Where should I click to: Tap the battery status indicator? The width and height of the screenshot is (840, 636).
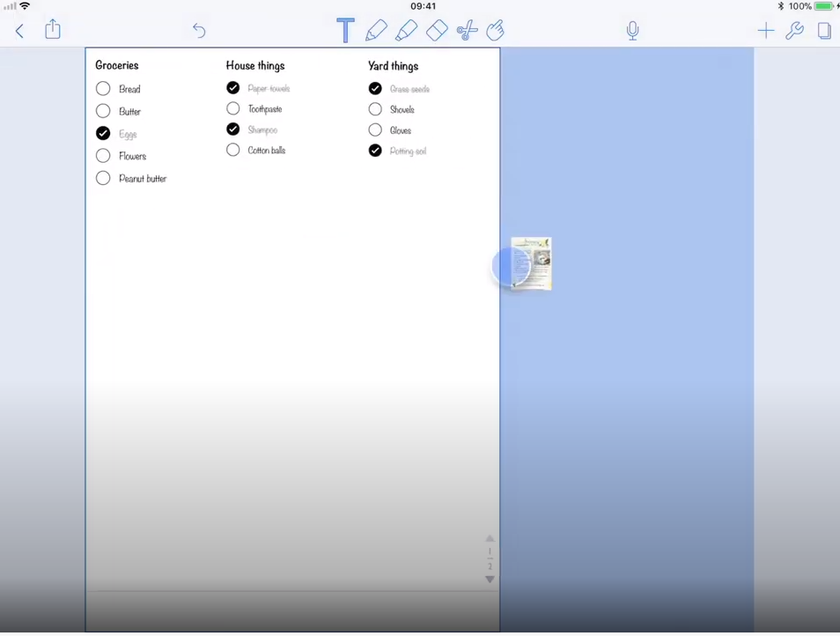coord(824,6)
